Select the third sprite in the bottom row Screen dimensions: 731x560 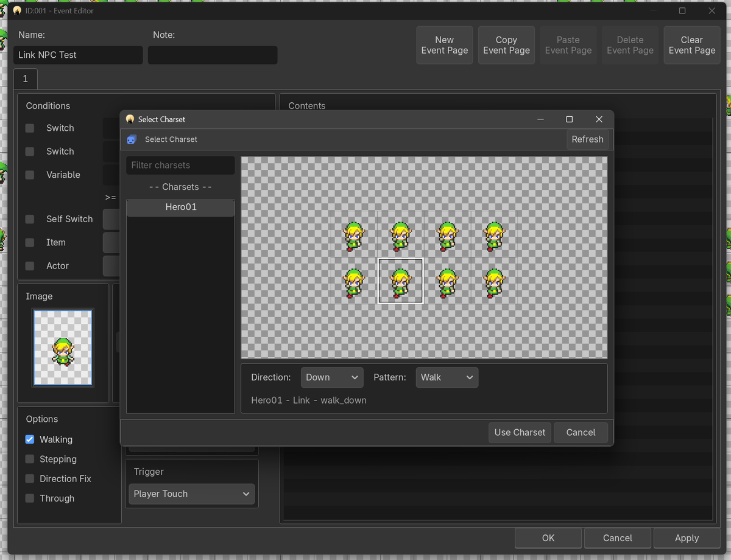tap(447, 282)
